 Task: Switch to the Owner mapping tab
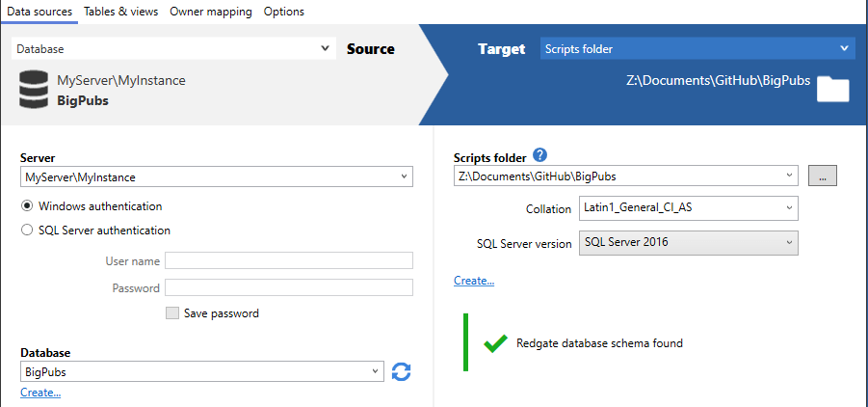(x=211, y=11)
